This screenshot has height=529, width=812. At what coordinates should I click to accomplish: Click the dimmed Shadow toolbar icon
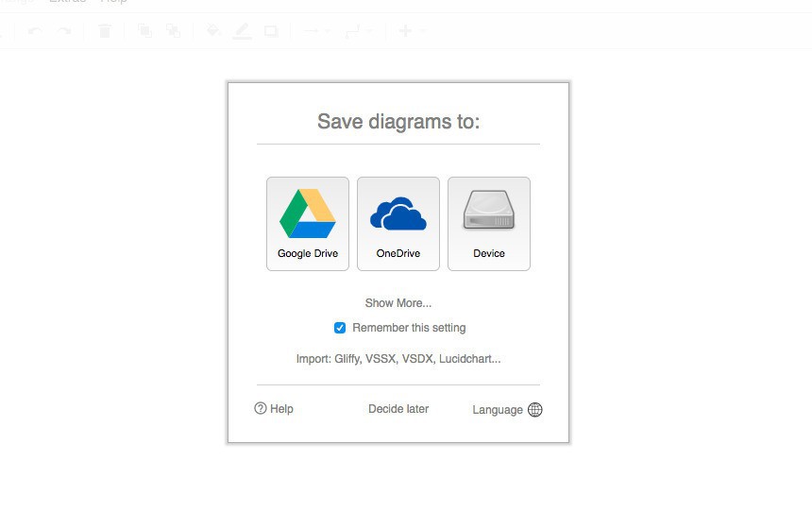pyautogui.click(x=271, y=31)
